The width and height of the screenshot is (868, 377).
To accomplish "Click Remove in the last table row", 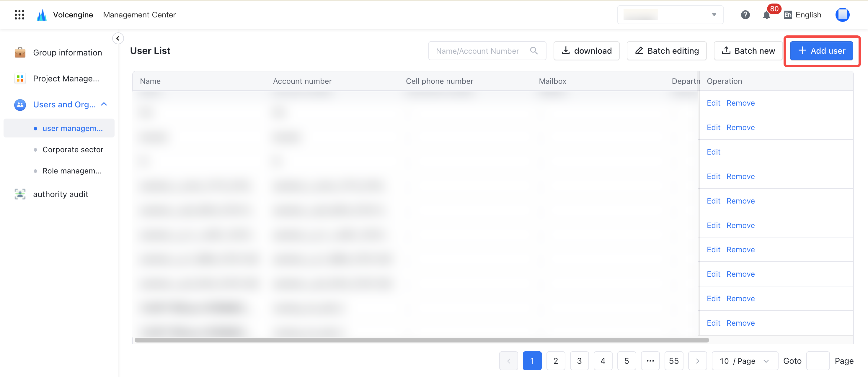I will [x=740, y=323].
